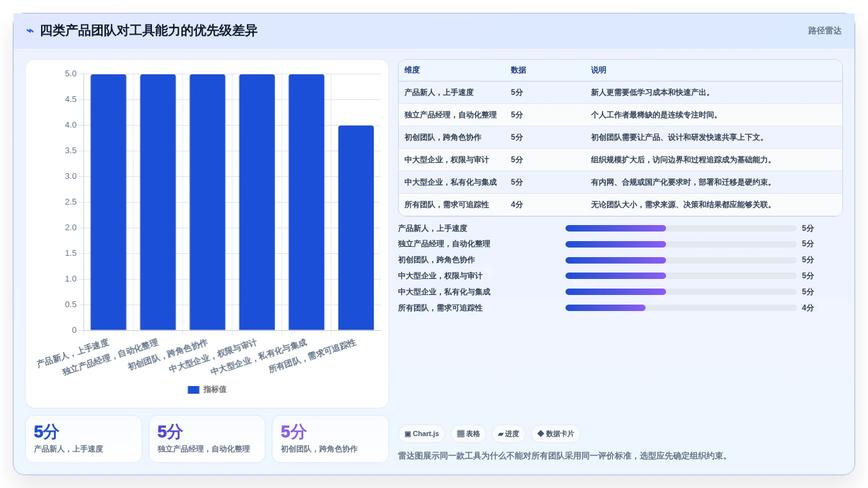868x488 pixels.
Task: Click the 4分 value in table
Action: point(517,205)
